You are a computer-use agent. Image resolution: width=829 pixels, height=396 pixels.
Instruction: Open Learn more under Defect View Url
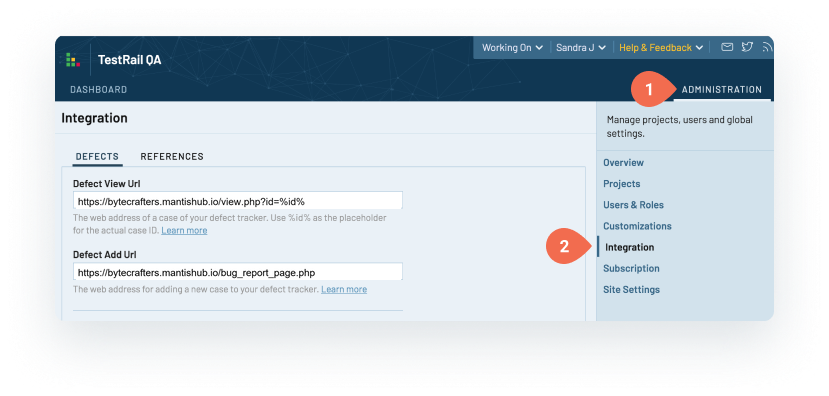[184, 231]
